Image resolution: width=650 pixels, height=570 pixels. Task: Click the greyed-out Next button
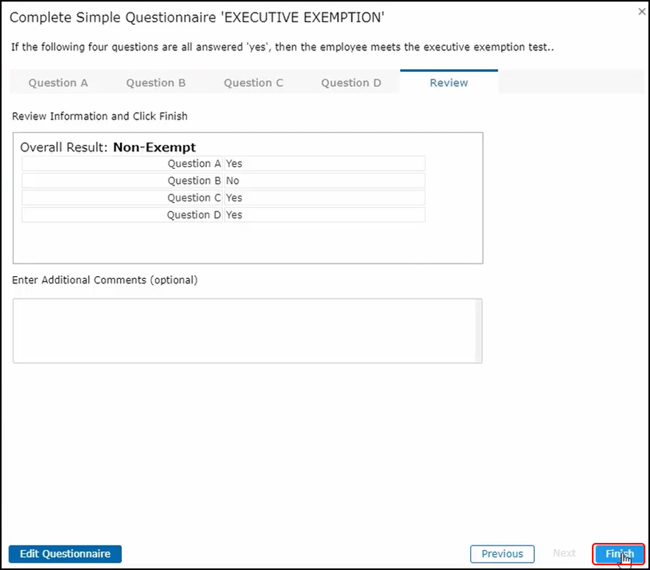point(564,553)
